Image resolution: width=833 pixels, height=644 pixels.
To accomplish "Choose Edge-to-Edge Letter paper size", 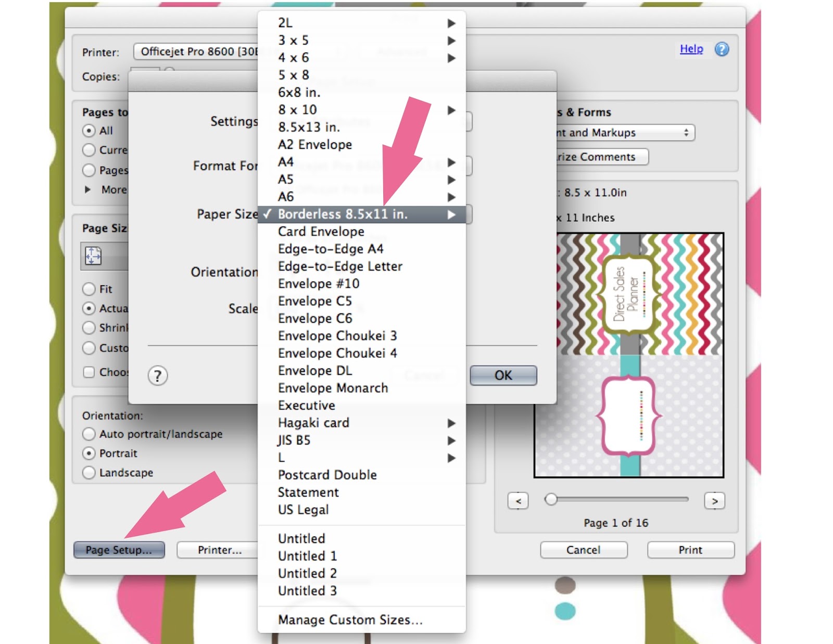I will click(340, 267).
